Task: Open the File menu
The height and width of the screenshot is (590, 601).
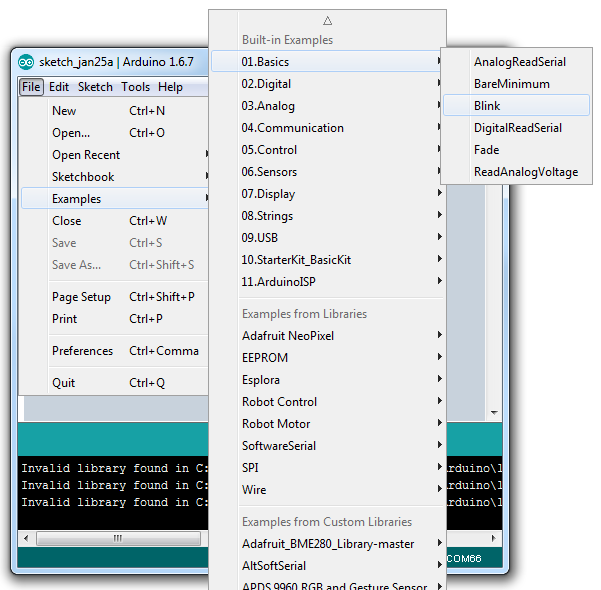Action: 31,87
